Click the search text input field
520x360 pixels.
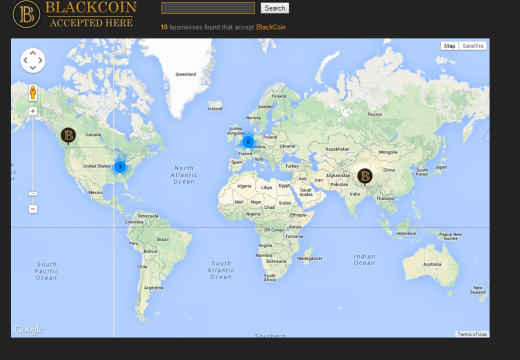point(208,8)
